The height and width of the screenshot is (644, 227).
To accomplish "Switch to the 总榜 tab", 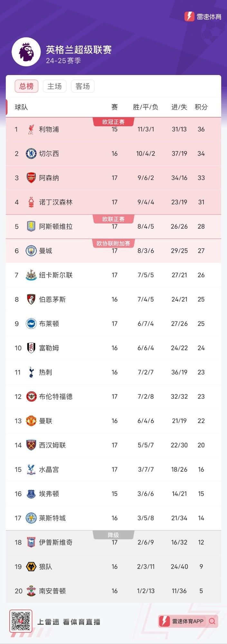I will 26,86.
